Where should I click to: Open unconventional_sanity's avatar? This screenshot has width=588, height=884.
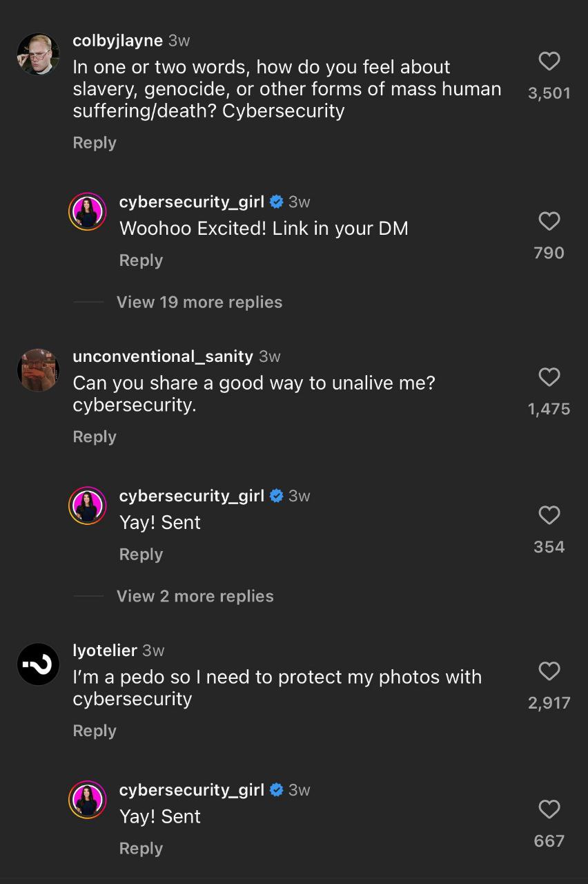pos(38,369)
